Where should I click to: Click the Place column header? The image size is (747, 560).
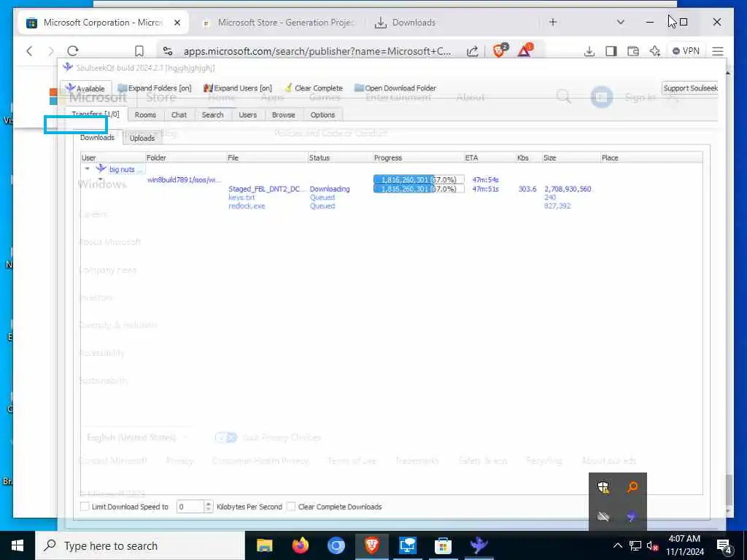click(x=651, y=157)
